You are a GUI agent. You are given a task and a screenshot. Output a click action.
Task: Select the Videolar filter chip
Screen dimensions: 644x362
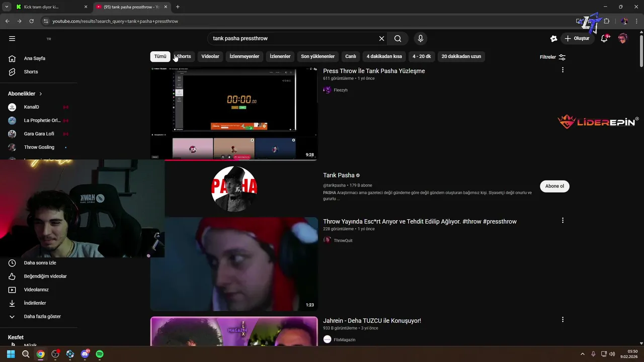[210, 56]
